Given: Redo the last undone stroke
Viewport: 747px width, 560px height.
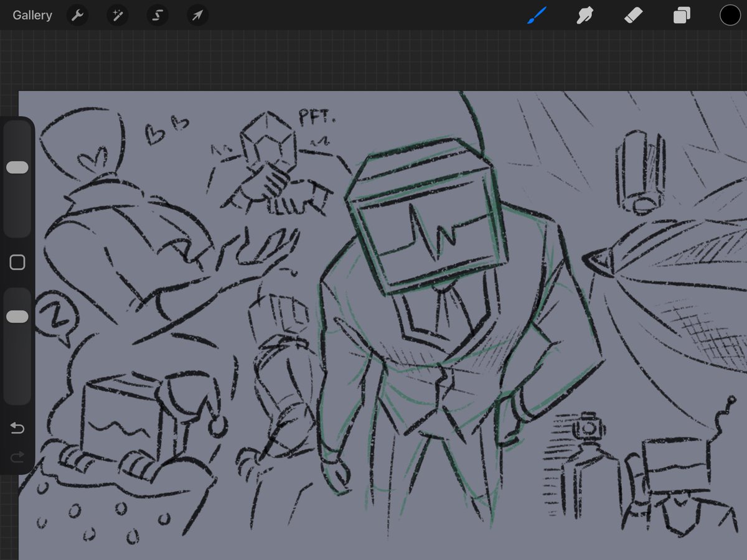Looking at the screenshot, I should tap(17, 457).
